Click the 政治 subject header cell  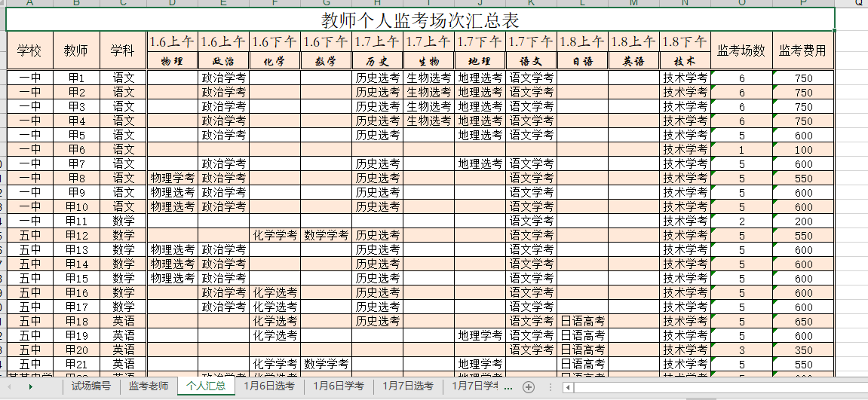224,61
